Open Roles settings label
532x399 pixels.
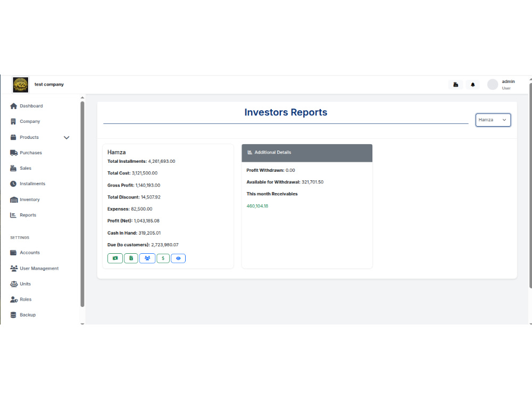pyautogui.click(x=26, y=300)
